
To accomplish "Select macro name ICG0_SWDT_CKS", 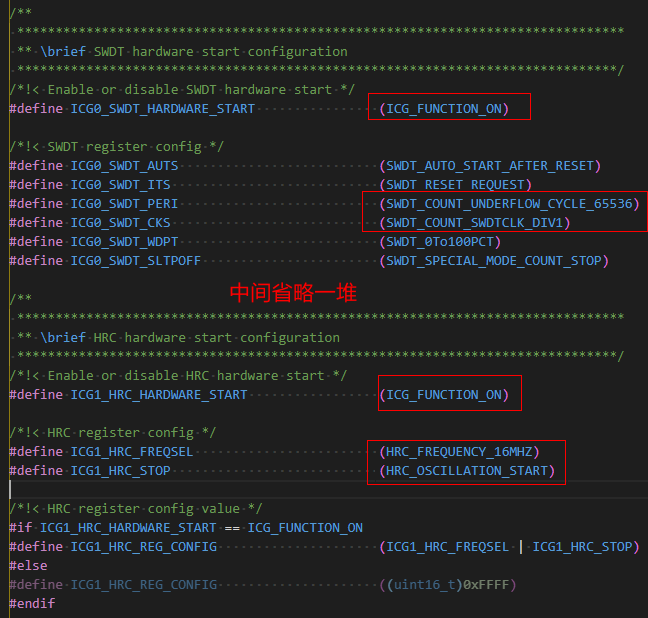I will 120,223.
